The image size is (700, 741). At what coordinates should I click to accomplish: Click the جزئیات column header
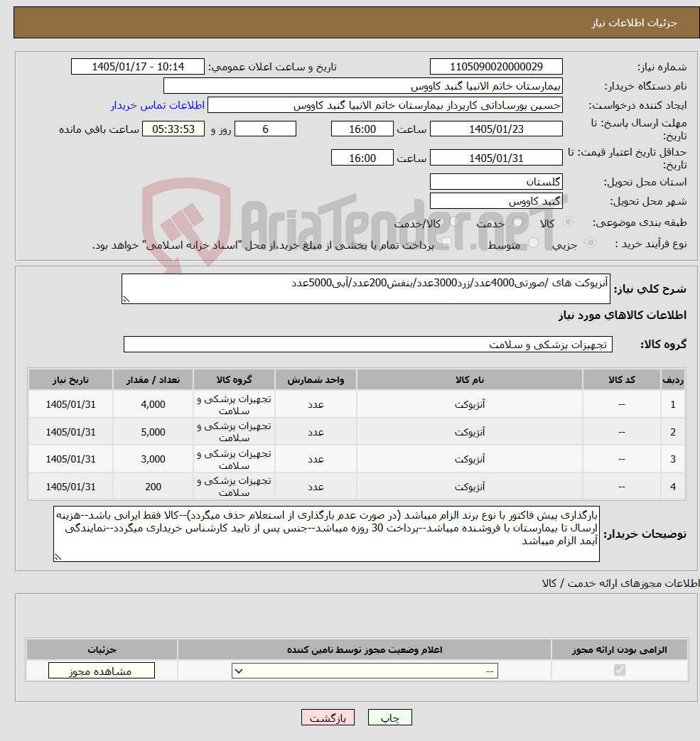pos(102,650)
